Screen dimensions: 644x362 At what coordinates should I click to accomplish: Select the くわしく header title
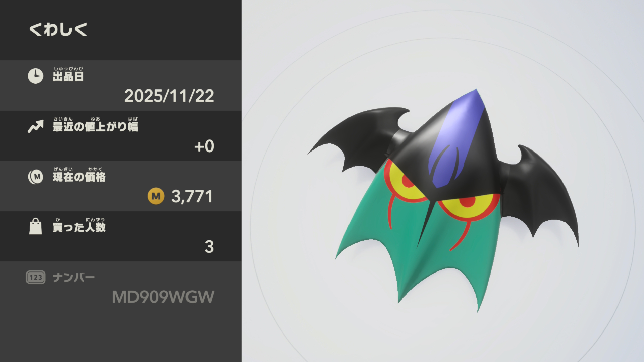click(x=58, y=29)
